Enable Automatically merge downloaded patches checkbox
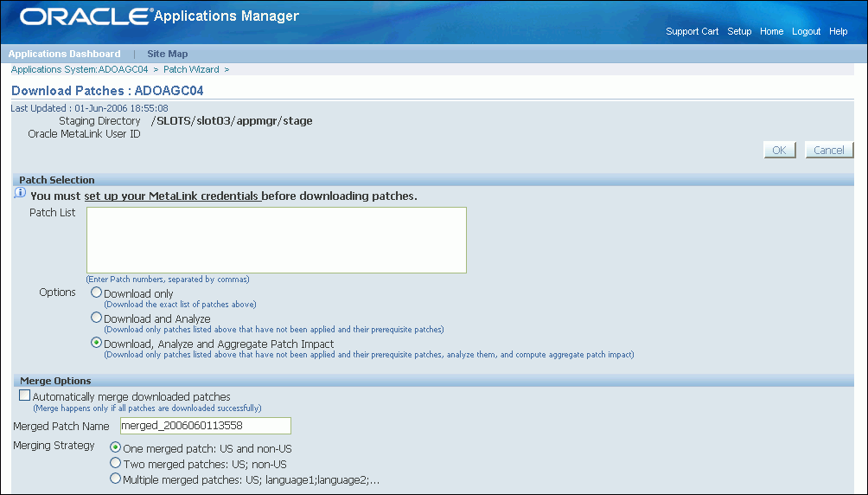This screenshot has width=868, height=495. tap(24, 395)
